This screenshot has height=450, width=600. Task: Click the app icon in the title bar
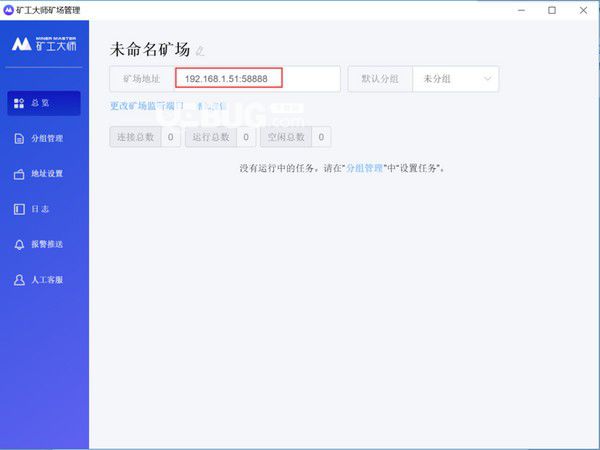(x=8, y=10)
